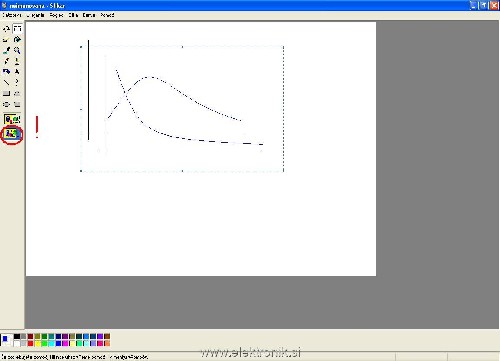Select the Brush tool
The width and height of the screenshot is (500, 361).
click(17, 61)
